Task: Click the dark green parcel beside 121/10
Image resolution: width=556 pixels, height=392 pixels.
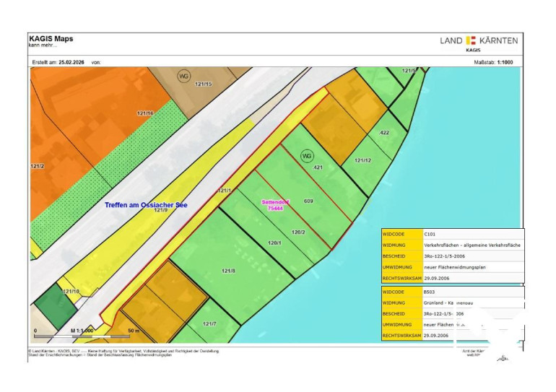Action: point(53,307)
